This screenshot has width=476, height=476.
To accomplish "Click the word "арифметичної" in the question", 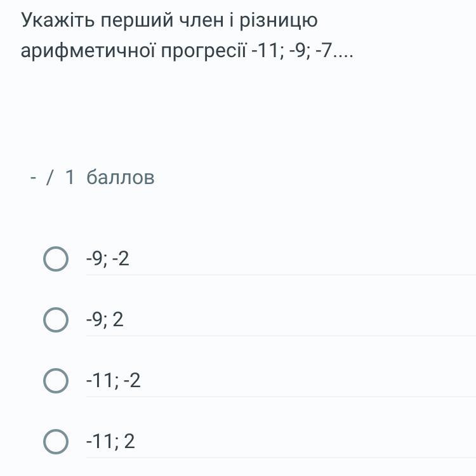I will [88, 50].
